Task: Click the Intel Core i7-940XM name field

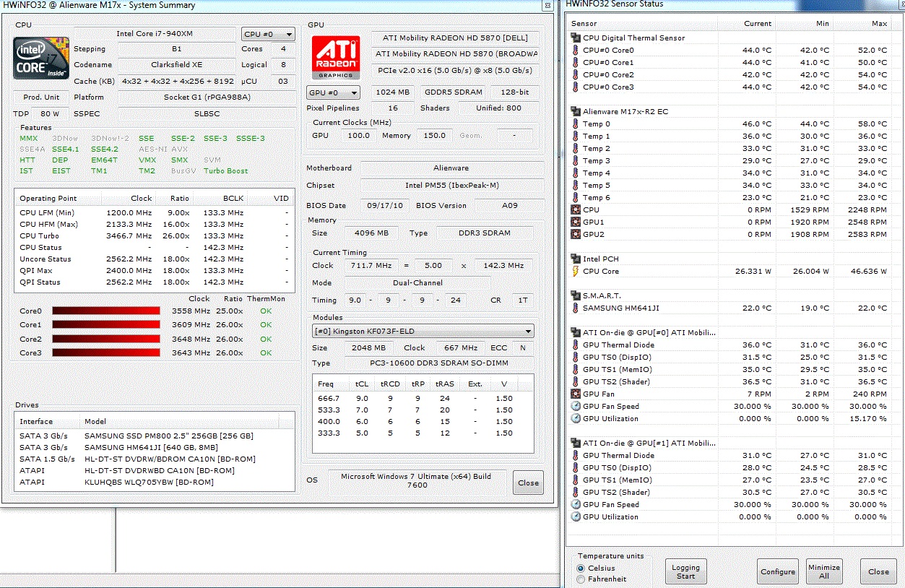Action: coord(155,34)
